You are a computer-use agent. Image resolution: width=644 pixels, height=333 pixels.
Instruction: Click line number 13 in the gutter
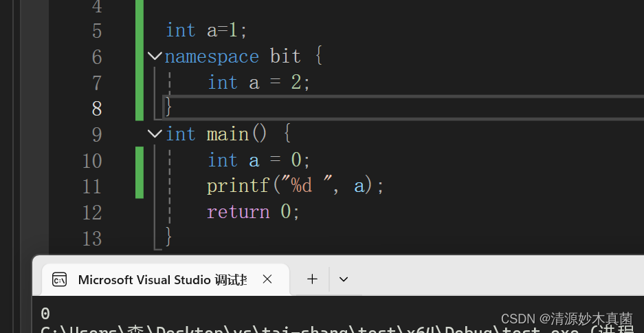click(x=92, y=239)
